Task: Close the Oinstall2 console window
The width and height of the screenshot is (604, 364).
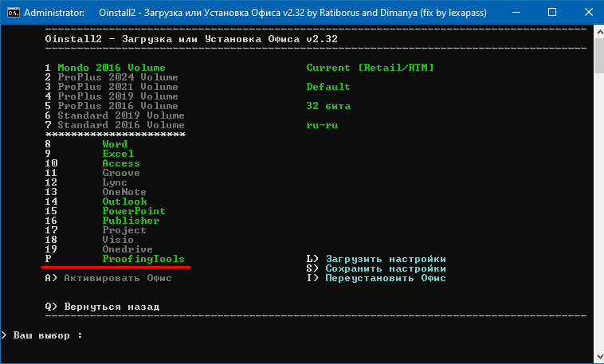Action: [588, 12]
